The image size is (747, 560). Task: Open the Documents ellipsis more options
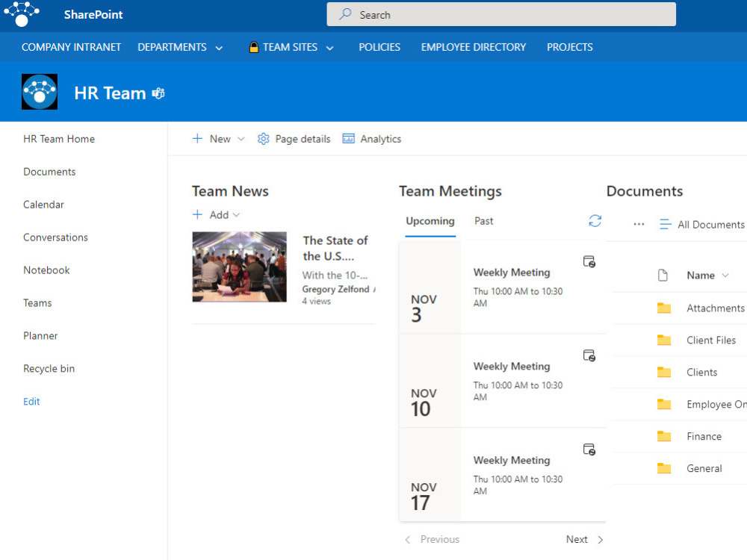639,224
